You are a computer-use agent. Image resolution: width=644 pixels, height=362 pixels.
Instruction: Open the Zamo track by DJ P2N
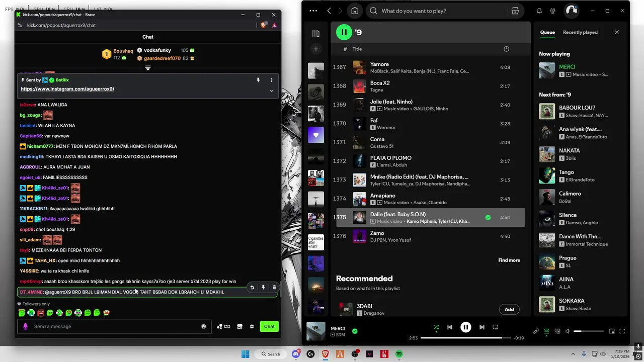coord(431,236)
